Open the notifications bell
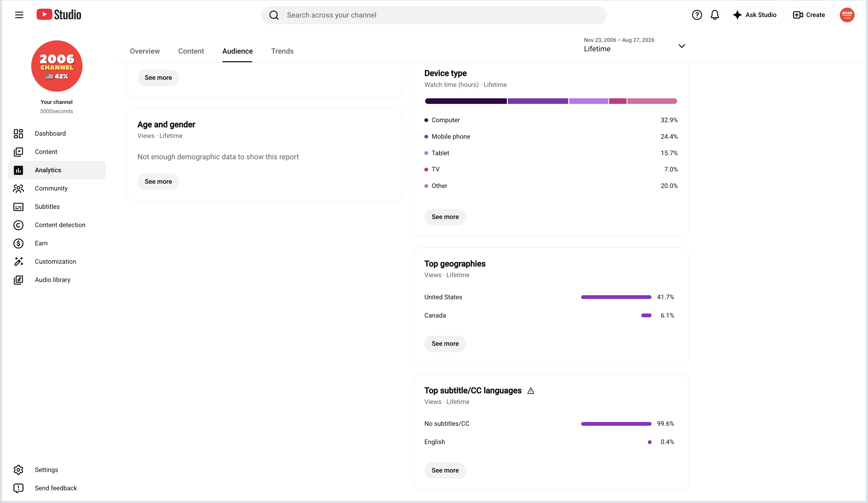This screenshot has width=868, height=503. 715,15
